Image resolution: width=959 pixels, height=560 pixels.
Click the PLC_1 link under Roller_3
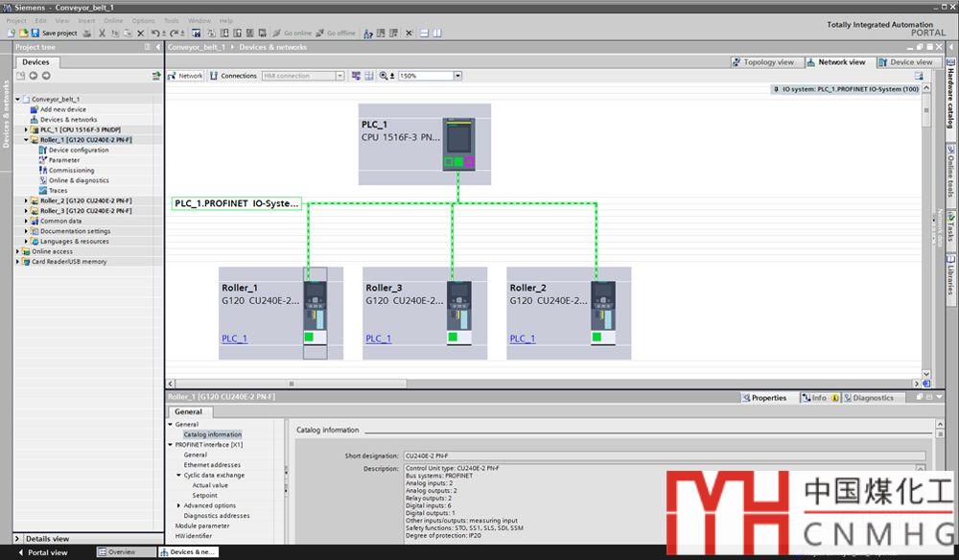pos(378,338)
